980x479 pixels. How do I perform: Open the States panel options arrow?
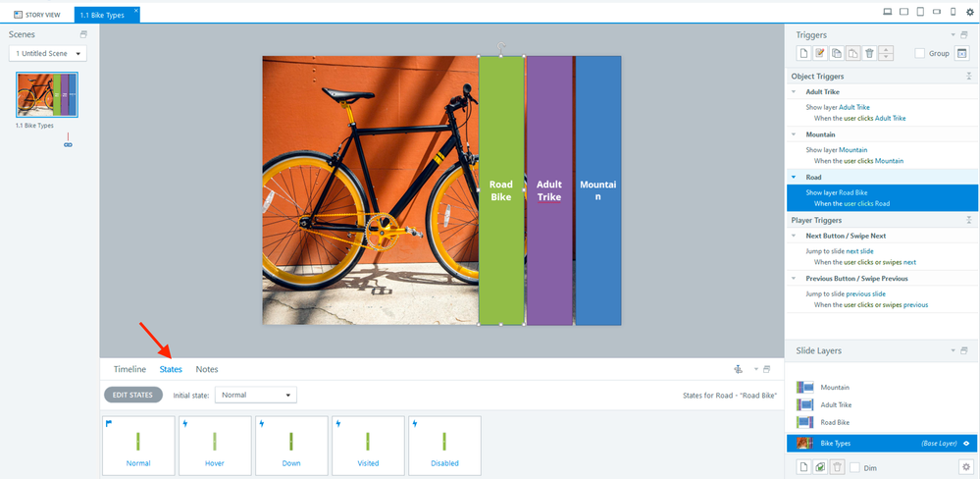pyautogui.click(x=755, y=369)
